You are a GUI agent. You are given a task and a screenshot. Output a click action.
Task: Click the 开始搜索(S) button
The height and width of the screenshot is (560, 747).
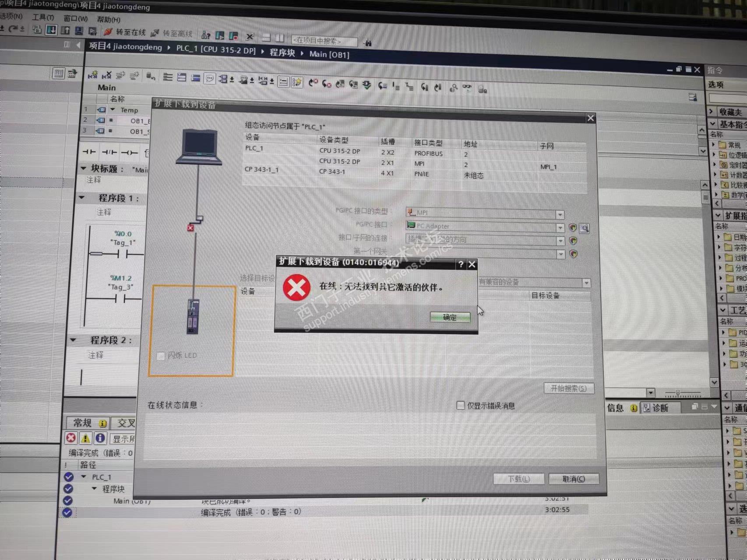569,388
